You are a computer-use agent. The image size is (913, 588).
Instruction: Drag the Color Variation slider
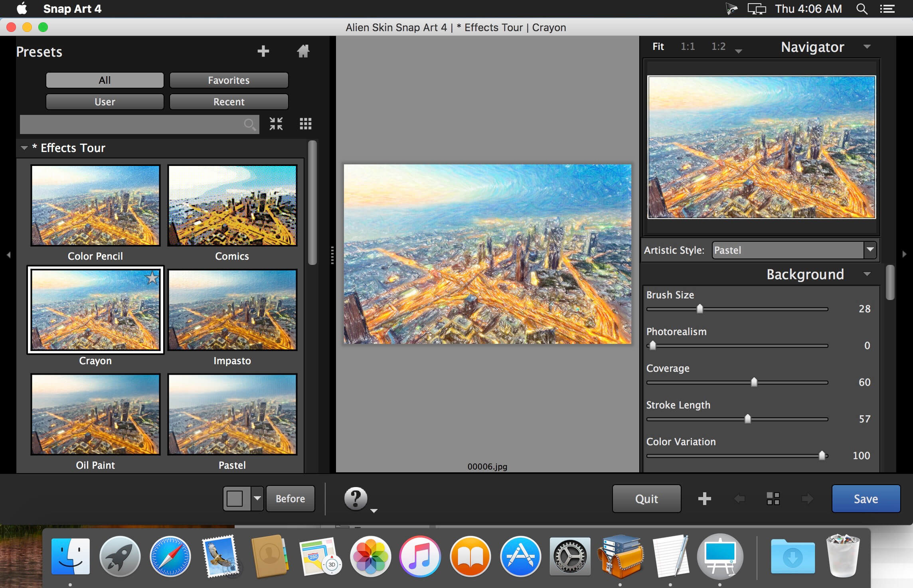(x=821, y=454)
